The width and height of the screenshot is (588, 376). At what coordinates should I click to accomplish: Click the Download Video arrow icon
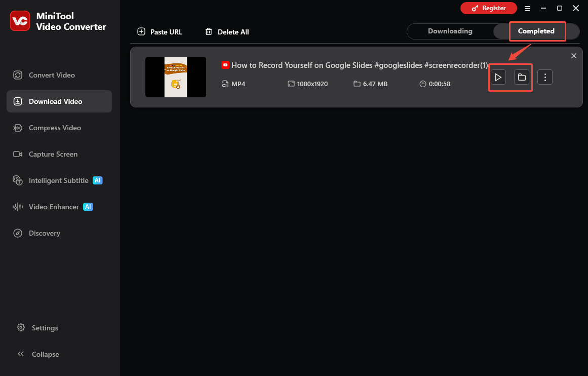(x=18, y=101)
